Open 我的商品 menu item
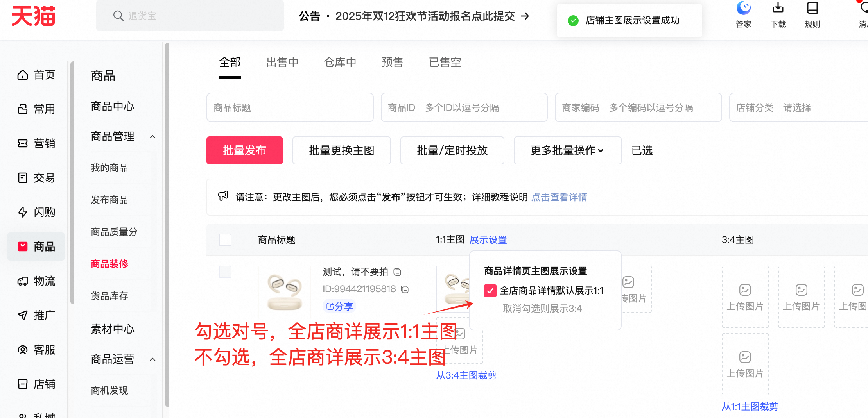This screenshot has height=418, width=868. pyautogui.click(x=109, y=168)
